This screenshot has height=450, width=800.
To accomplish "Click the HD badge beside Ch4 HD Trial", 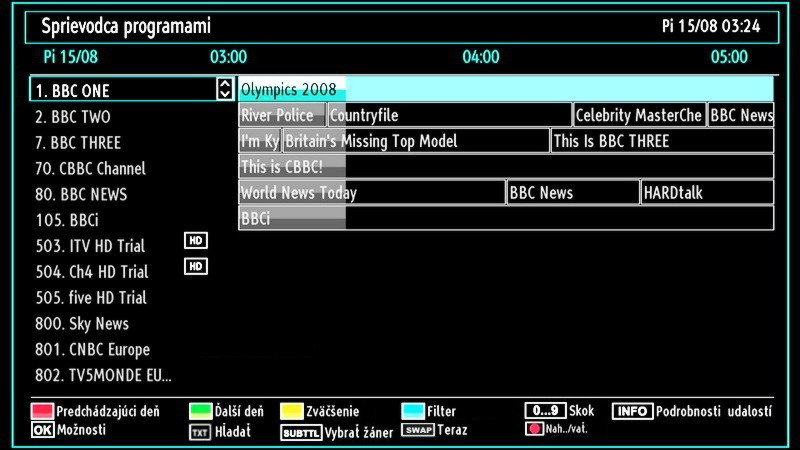I will (196, 266).
